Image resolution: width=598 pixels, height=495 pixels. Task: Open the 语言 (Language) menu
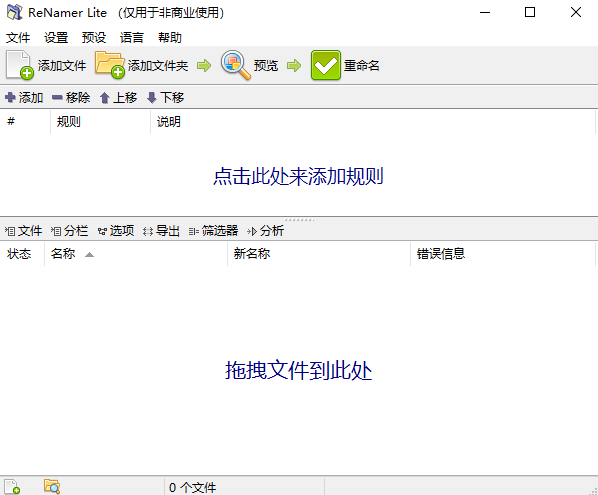(132, 37)
